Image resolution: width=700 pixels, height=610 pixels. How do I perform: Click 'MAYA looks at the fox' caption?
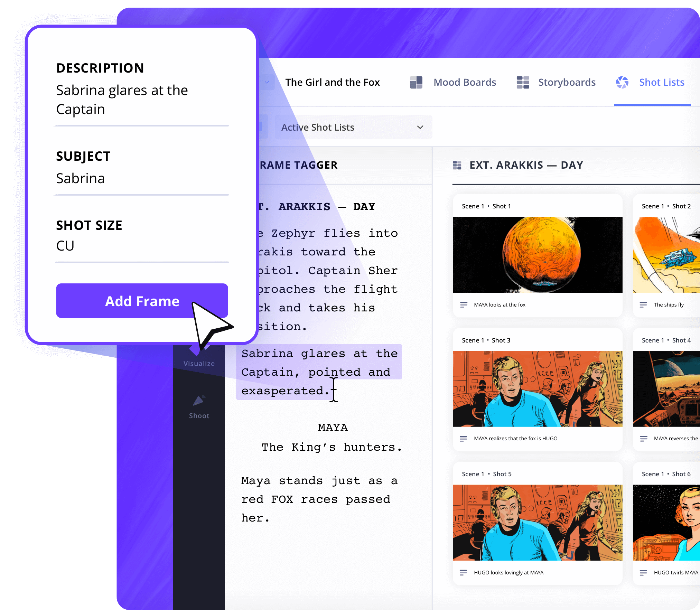click(500, 304)
